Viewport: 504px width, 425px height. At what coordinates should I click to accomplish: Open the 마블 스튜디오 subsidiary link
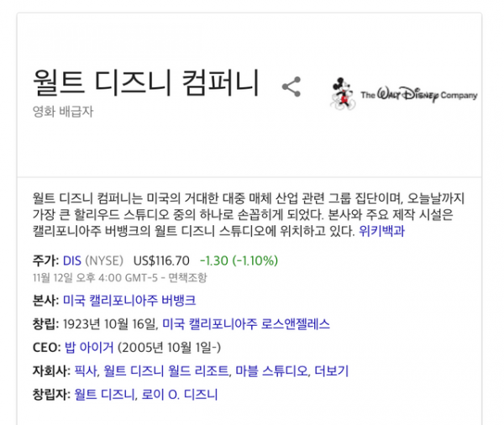click(271, 371)
